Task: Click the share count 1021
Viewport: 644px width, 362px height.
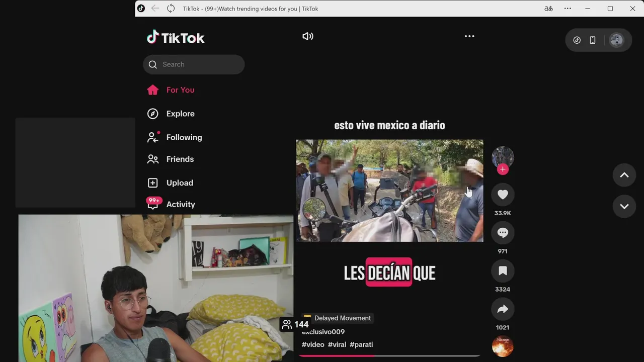Action: click(x=503, y=328)
